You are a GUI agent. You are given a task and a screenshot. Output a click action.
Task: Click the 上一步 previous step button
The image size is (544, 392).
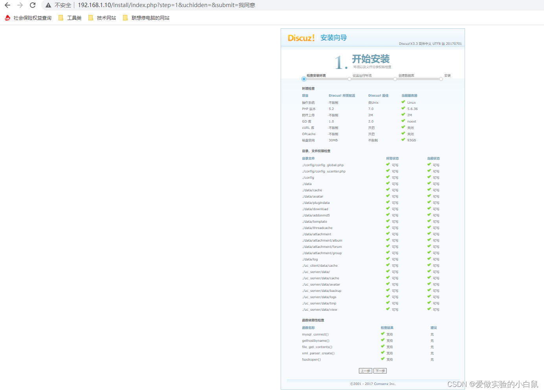(366, 371)
